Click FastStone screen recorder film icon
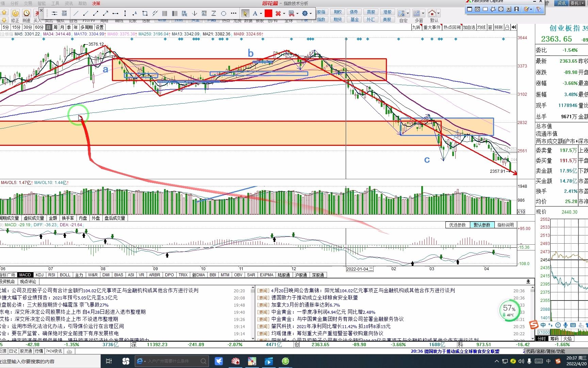The image size is (588, 368). 517,9
